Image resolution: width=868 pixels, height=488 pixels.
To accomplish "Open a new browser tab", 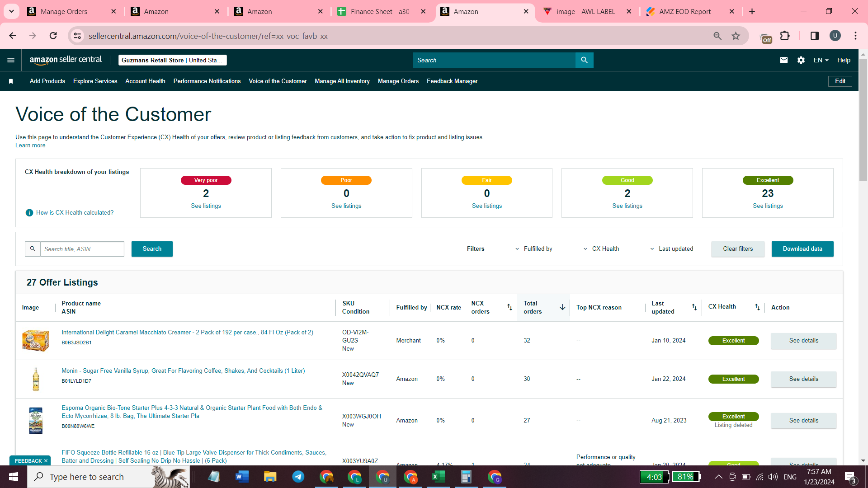I will [752, 11].
